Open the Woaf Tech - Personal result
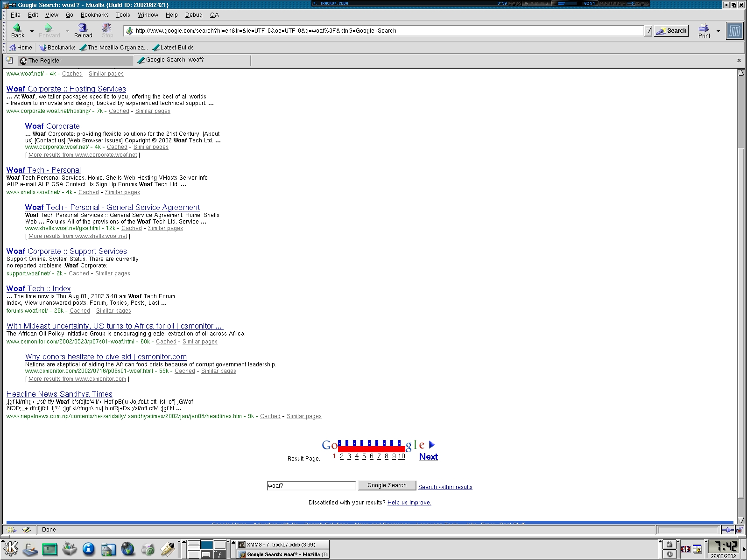 click(x=43, y=170)
